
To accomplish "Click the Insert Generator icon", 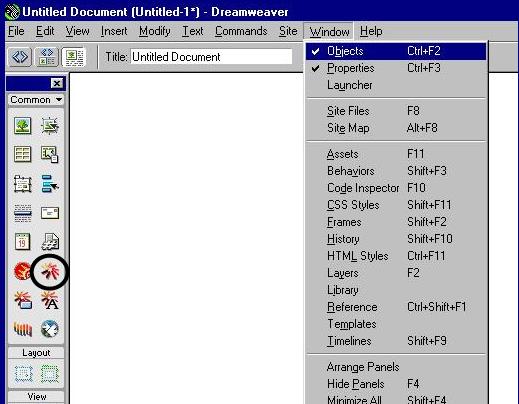I will tap(50, 329).
